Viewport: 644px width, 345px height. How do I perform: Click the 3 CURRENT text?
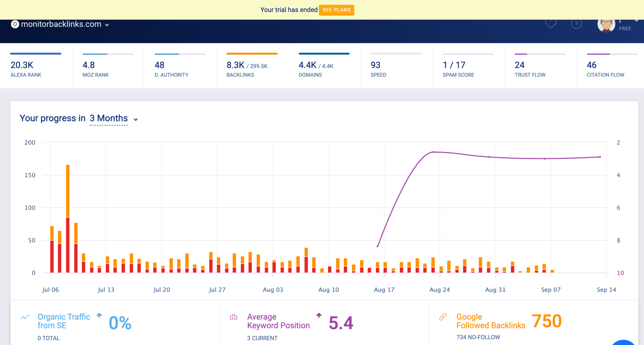point(262,338)
